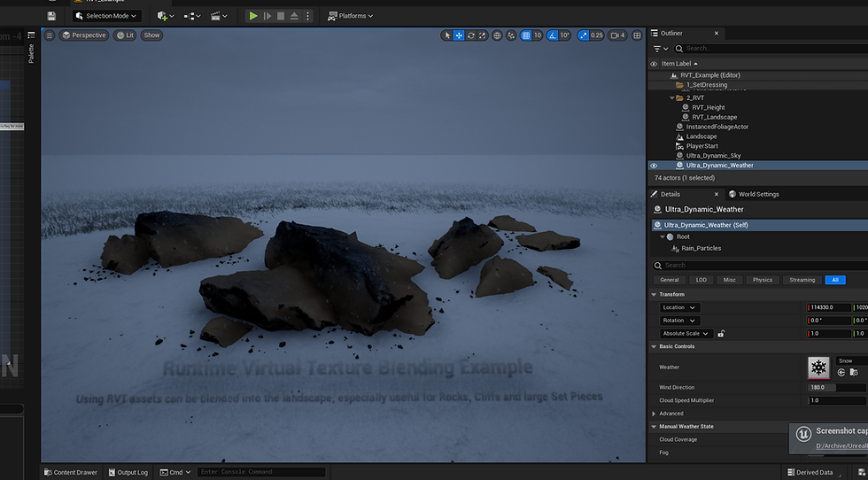Open scale snap value 0.25
This screenshot has width=868, height=480.
pos(597,35)
